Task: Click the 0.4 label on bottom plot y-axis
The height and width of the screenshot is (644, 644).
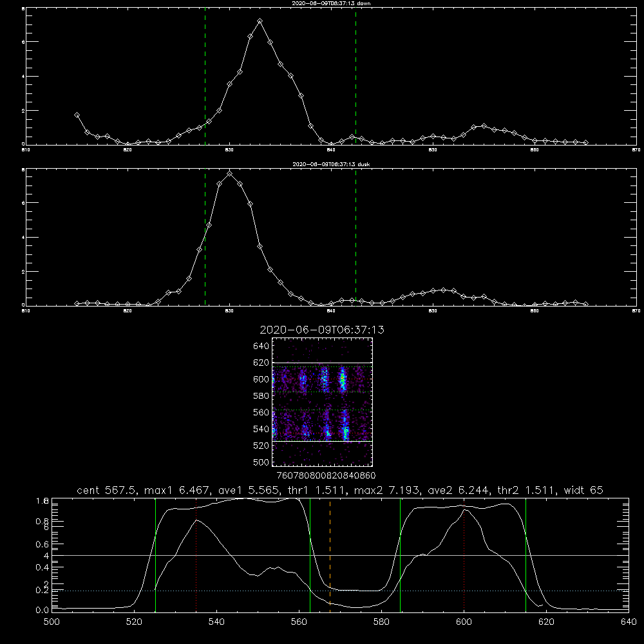Action: (x=43, y=567)
